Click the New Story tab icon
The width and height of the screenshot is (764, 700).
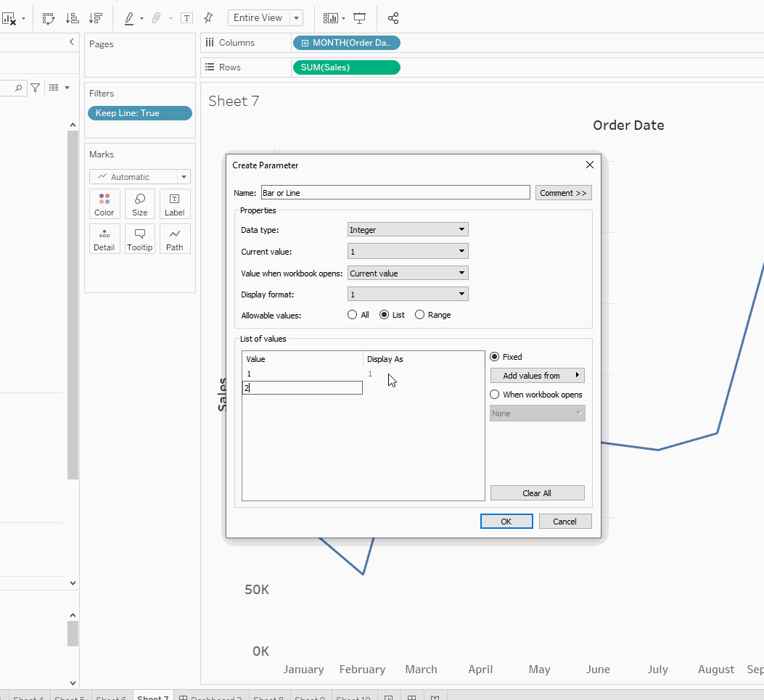(435, 698)
